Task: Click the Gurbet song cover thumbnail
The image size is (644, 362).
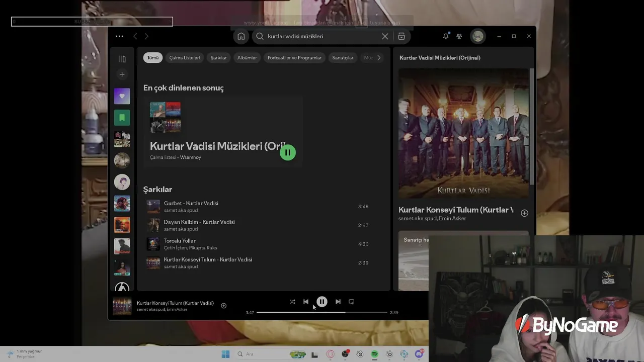Action: tap(153, 207)
